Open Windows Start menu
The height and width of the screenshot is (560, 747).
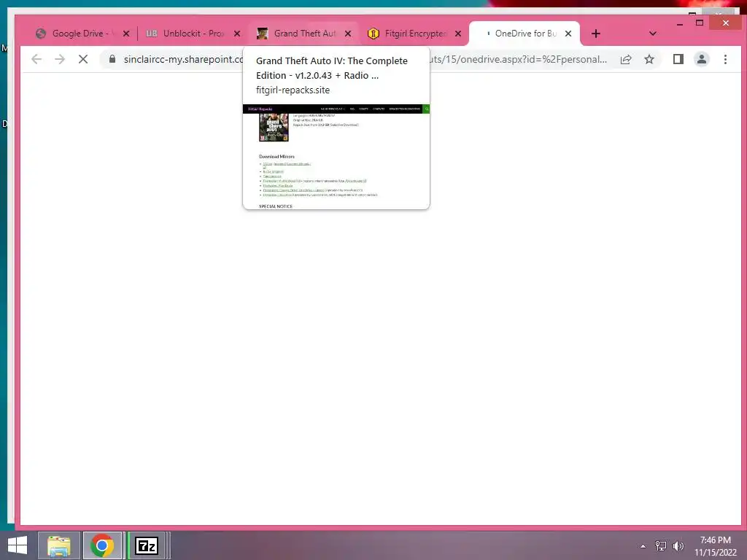(18, 545)
